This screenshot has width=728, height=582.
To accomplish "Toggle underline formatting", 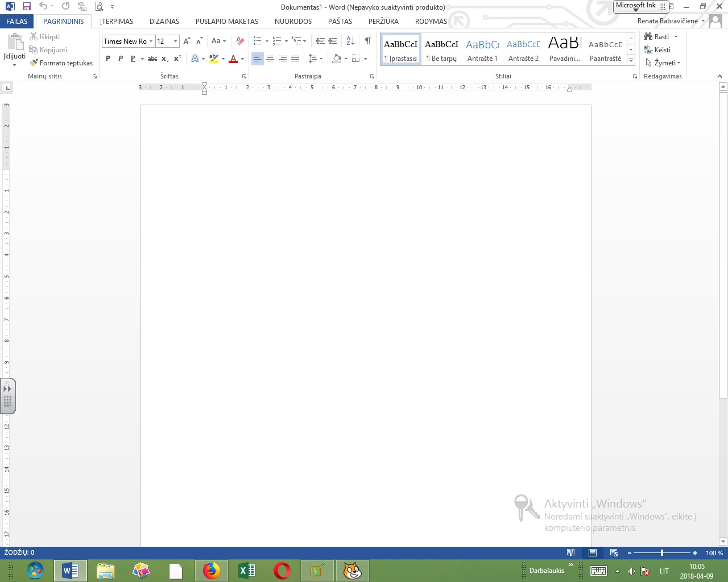I will (133, 59).
